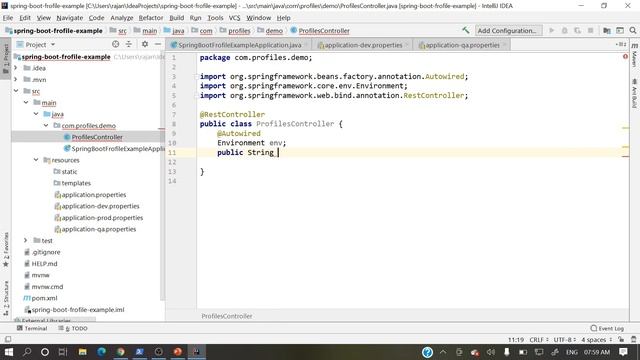Select the templates folder

(76, 183)
